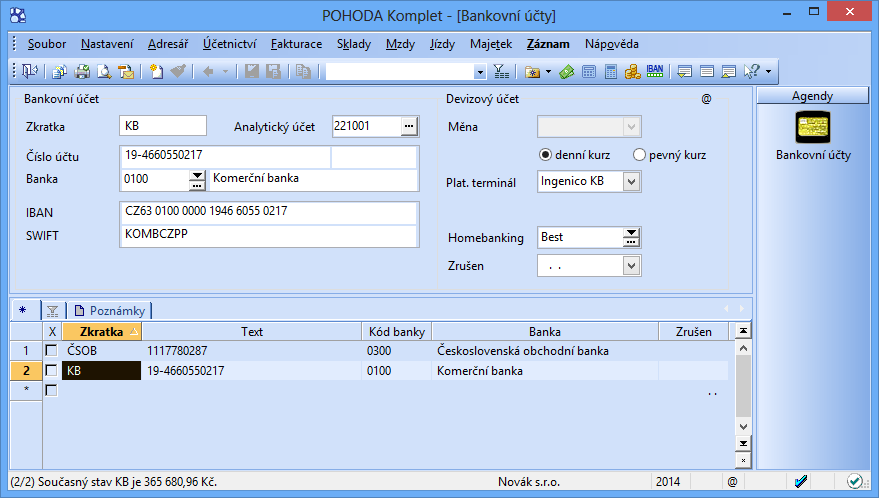Click the Text column header
Screen dimensions: 879x498
[252, 331]
